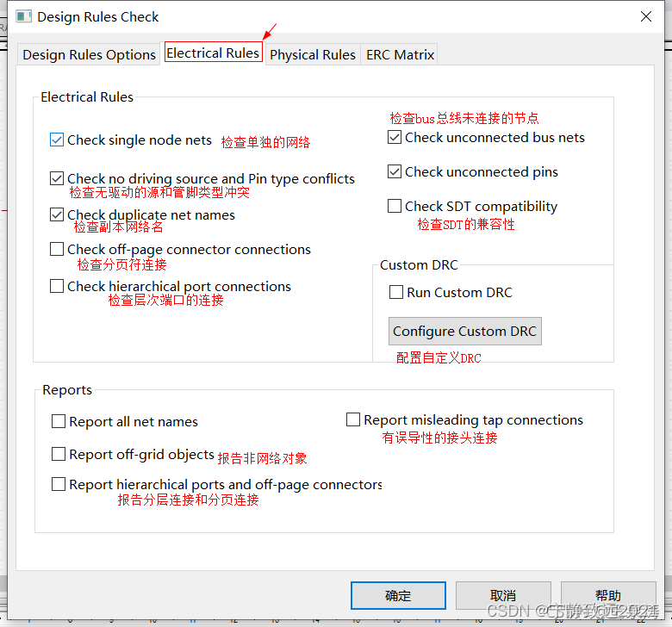Screen dimensions: 672x627
Task: Close the Design Rules Check dialog
Action: tap(646, 16)
